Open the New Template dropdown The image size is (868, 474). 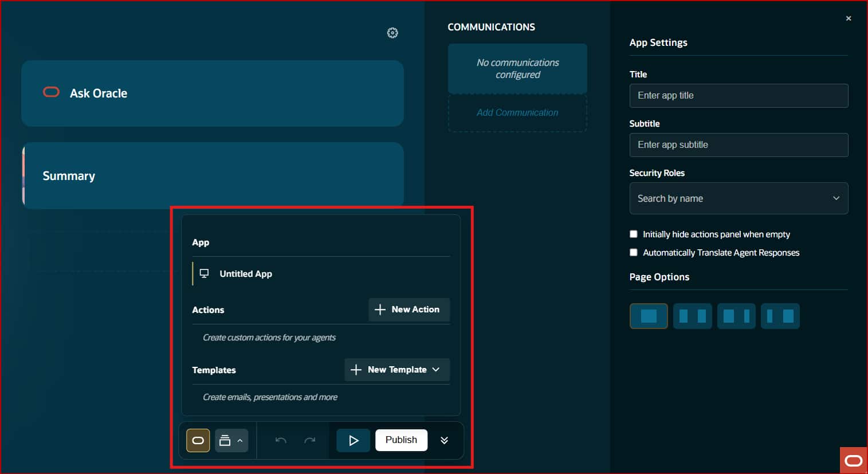pyautogui.click(x=397, y=370)
